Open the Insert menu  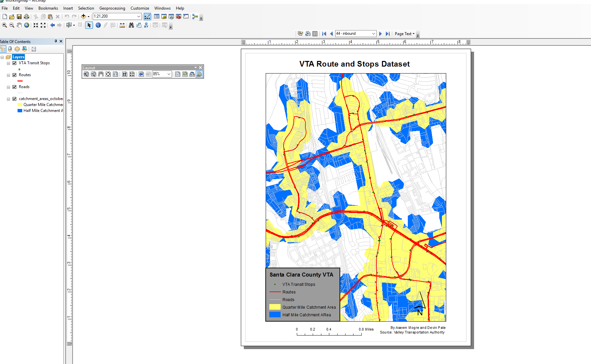point(68,8)
